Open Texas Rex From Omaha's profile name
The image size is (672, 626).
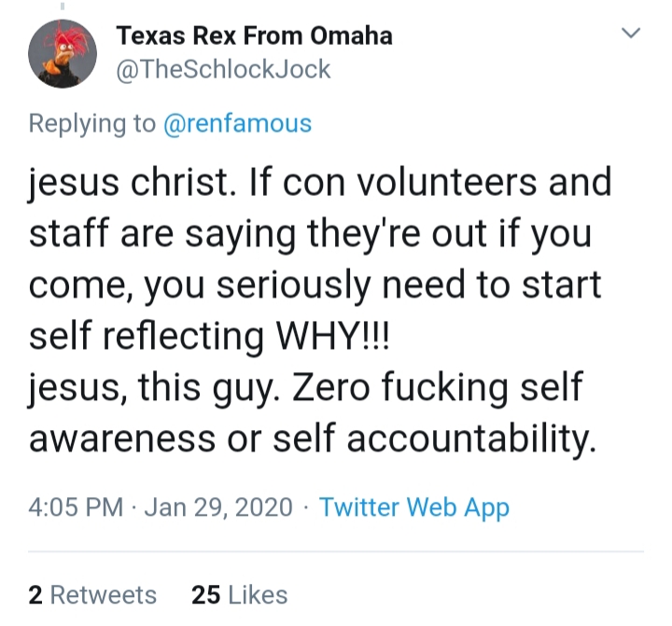coord(254,35)
